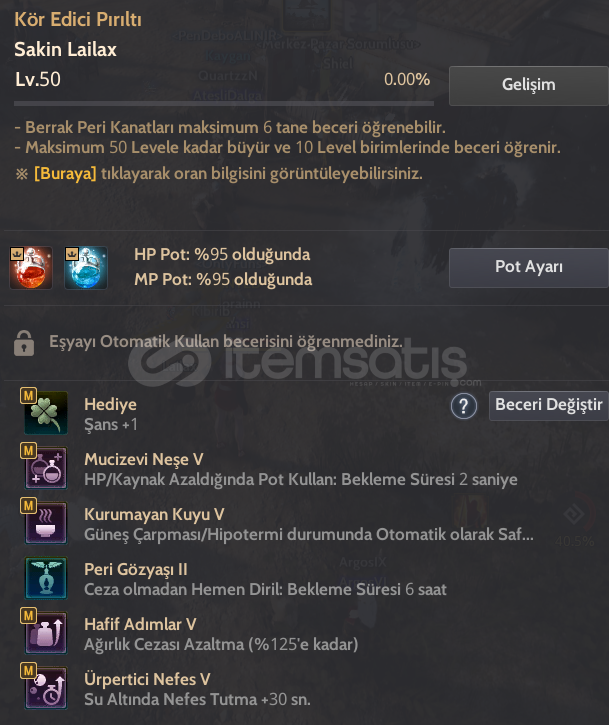Click the lock icon for auto item use
609x725 pixels.
click(x=24, y=343)
